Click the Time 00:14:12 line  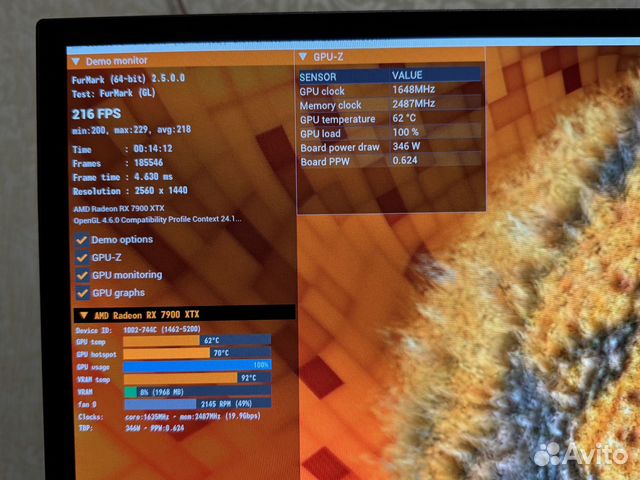tap(122, 149)
